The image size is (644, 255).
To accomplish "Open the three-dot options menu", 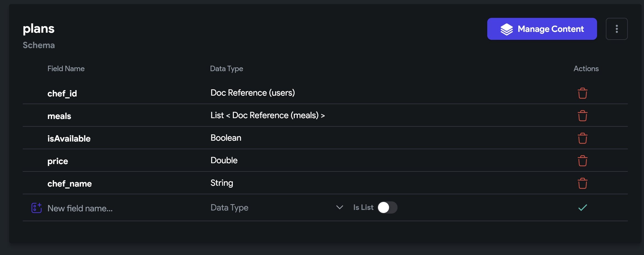I will pyautogui.click(x=617, y=29).
